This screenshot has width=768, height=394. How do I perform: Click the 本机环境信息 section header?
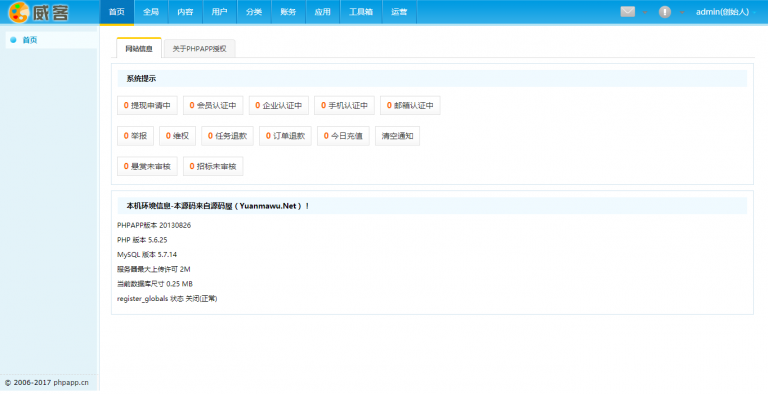(432, 206)
